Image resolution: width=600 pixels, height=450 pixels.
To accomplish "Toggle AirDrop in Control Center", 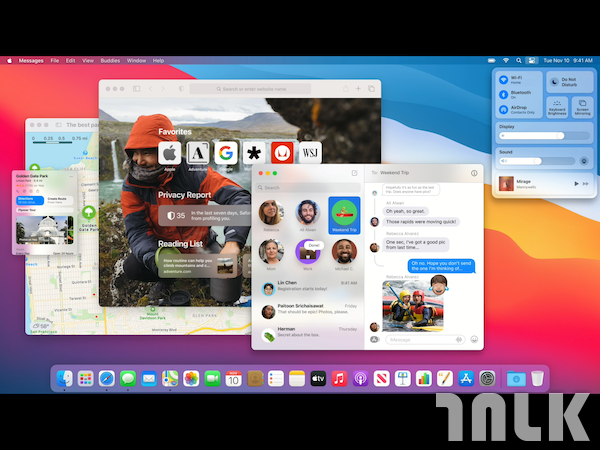I will coord(504,109).
